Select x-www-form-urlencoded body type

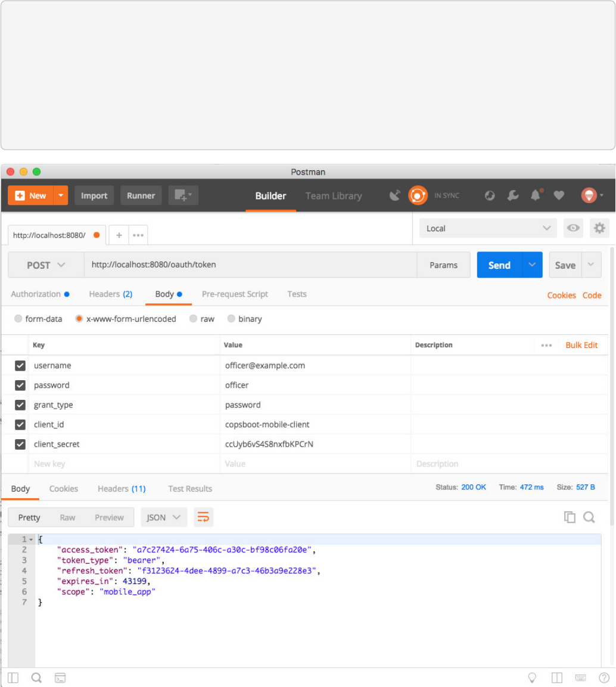click(x=79, y=319)
